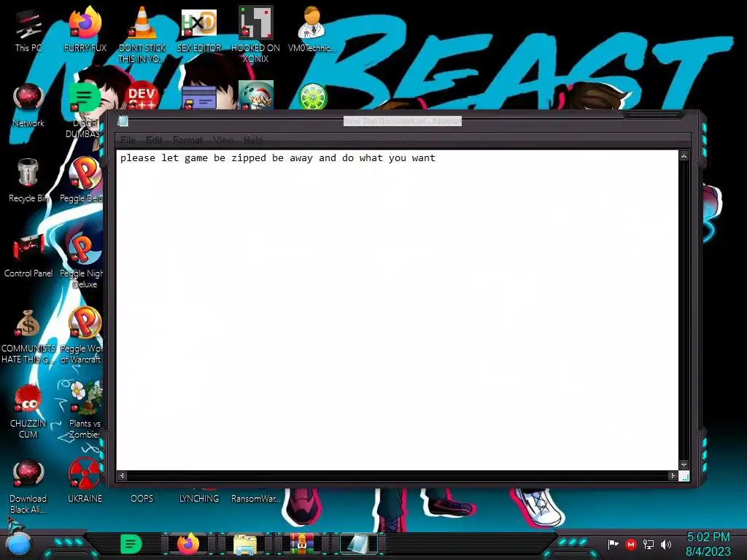Click the 8/4/2023 date in tray
The height and width of the screenshot is (560, 747).
point(708,551)
